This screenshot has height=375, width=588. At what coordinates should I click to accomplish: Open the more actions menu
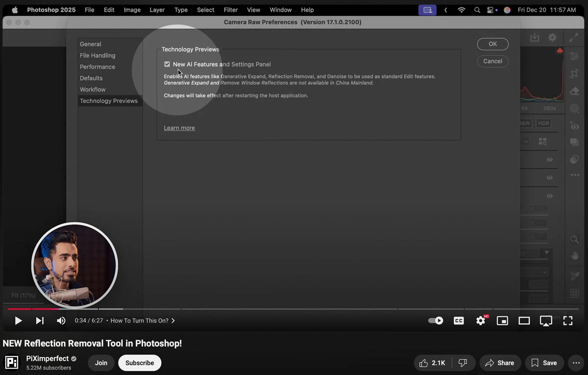576,363
